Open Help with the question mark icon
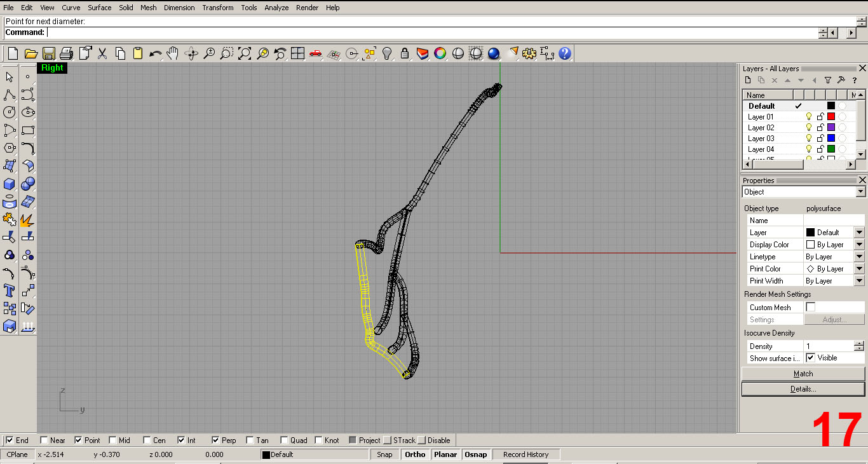This screenshot has width=868, height=464. [x=565, y=54]
